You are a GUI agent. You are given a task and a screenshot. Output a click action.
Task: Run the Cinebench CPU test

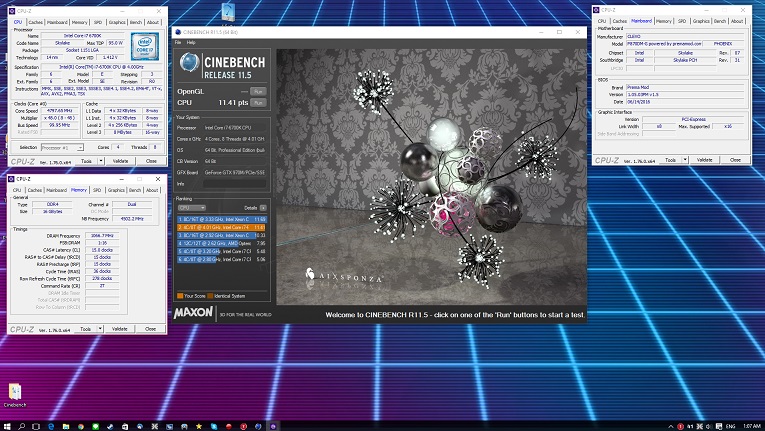click(x=258, y=103)
